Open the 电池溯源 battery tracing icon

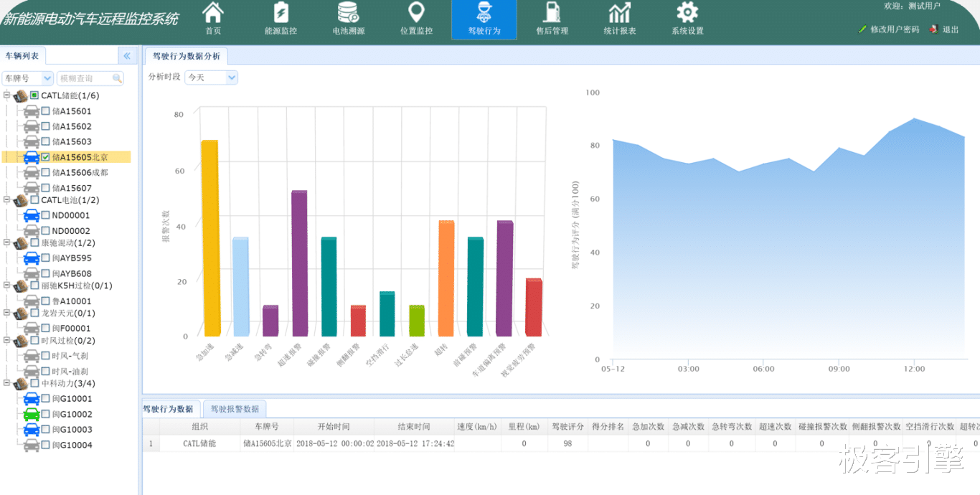(x=349, y=12)
